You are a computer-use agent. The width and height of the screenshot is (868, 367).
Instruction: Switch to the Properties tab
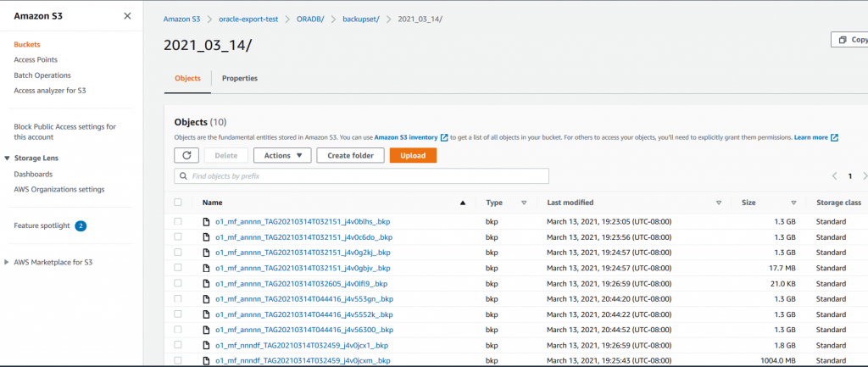[240, 79]
